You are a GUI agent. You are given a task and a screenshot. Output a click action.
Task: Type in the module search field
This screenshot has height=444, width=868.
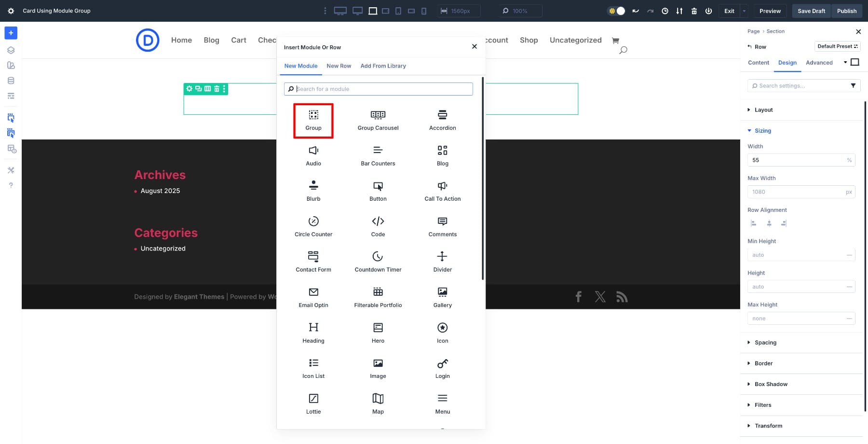[x=378, y=89]
